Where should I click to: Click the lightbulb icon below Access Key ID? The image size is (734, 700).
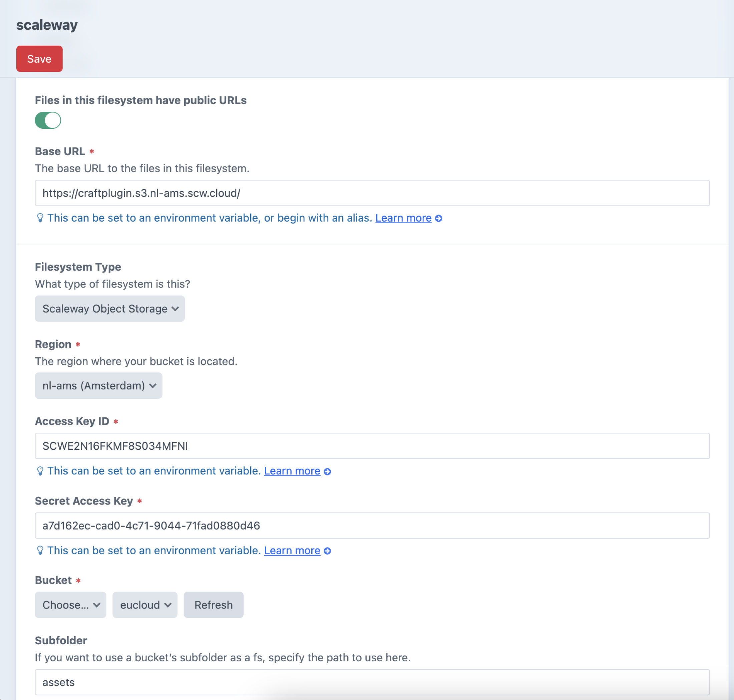coord(40,471)
